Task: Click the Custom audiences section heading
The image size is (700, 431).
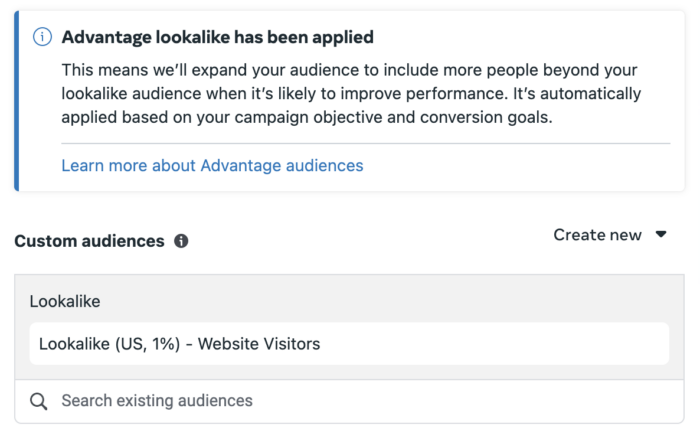Action: (89, 241)
